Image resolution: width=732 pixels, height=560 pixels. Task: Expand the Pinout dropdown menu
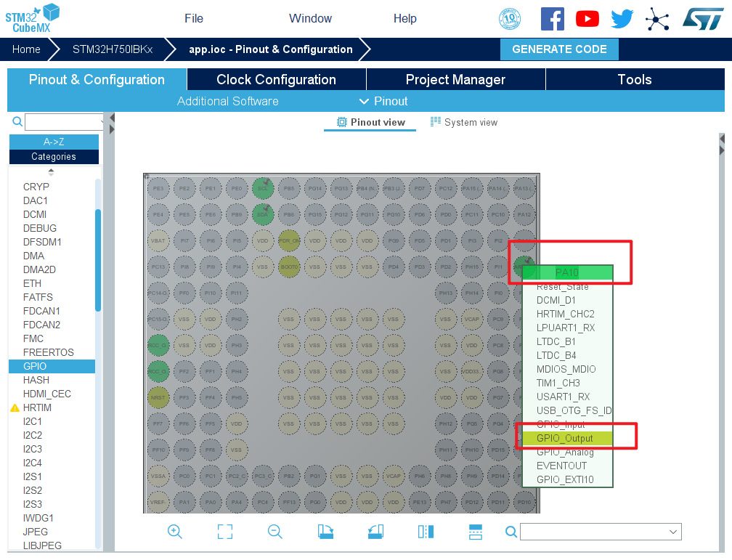(x=383, y=101)
